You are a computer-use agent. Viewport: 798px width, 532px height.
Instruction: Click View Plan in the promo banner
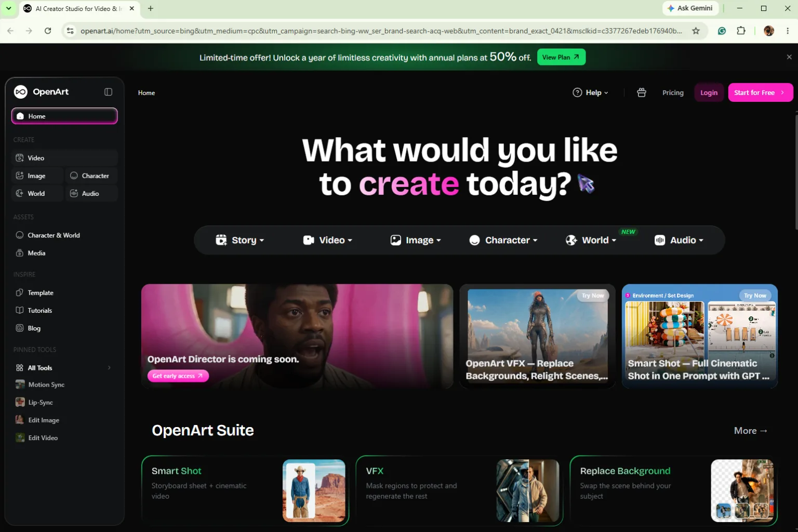point(561,57)
